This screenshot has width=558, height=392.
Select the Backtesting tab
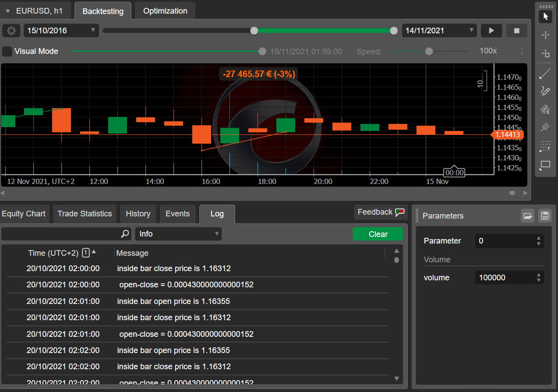tap(103, 11)
